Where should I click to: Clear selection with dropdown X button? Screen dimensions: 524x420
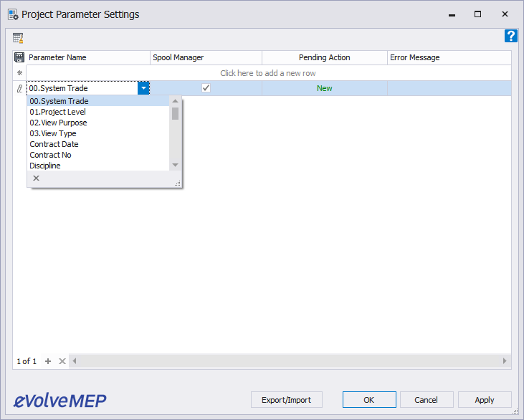tap(36, 178)
